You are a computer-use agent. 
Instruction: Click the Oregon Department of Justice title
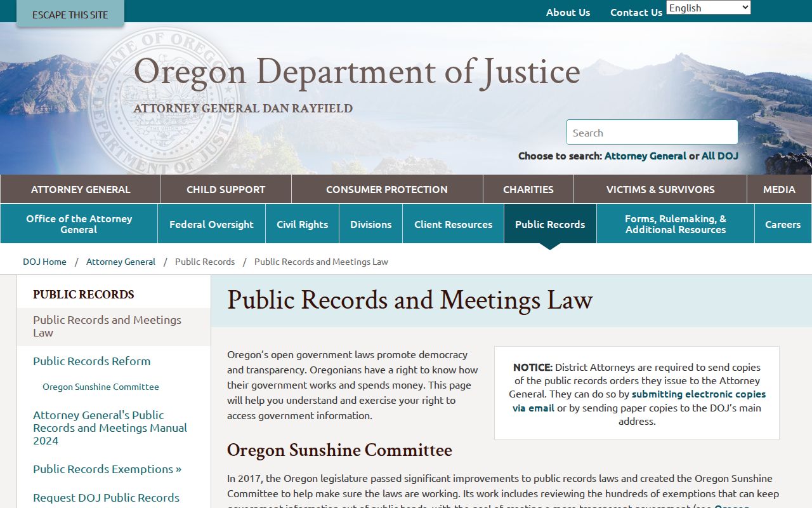pos(357,71)
